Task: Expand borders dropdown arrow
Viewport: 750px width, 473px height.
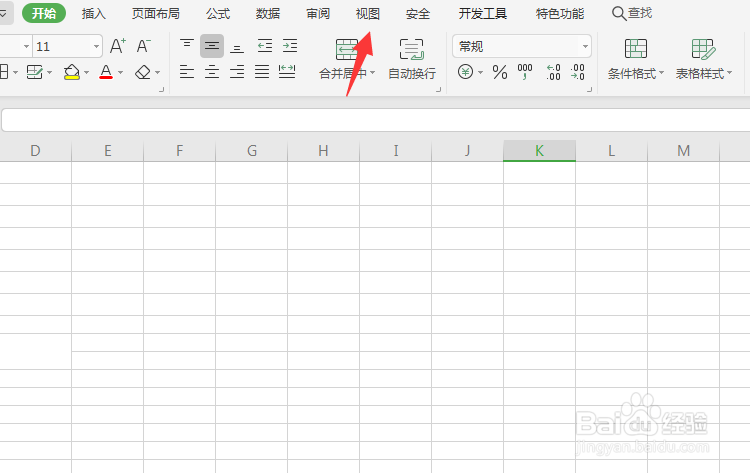Action: tap(15, 73)
